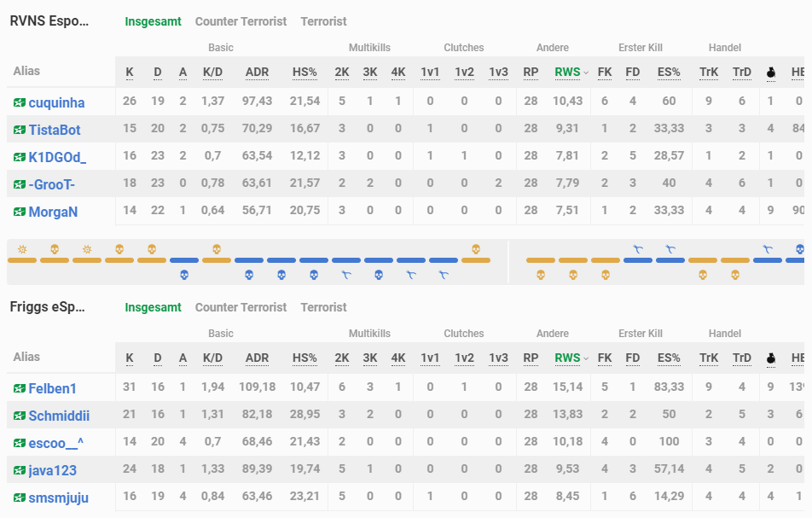Click -GrooT-'s RWS value 7,79

(x=567, y=183)
